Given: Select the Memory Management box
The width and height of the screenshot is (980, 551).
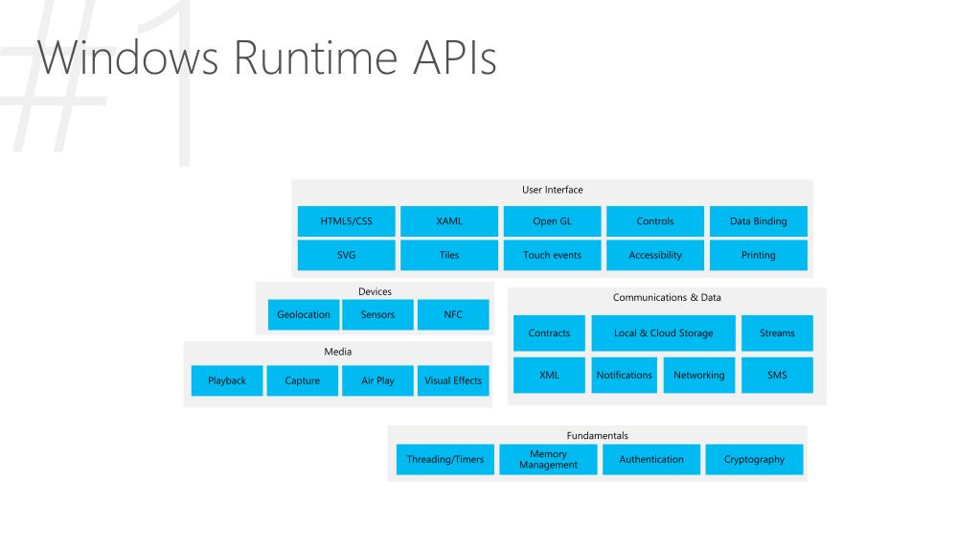Looking at the screenshot, I should click(548, 460).
